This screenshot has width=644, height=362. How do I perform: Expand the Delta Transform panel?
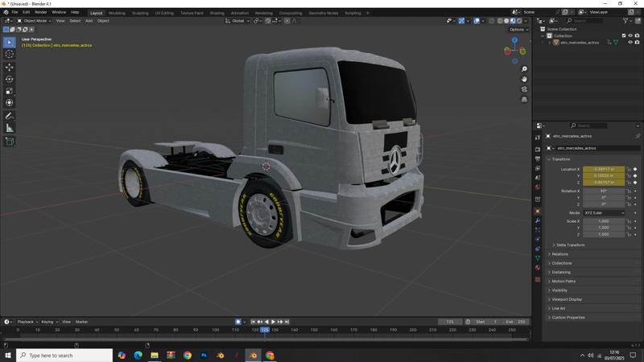pyautogui.click(x=571, y=245)
